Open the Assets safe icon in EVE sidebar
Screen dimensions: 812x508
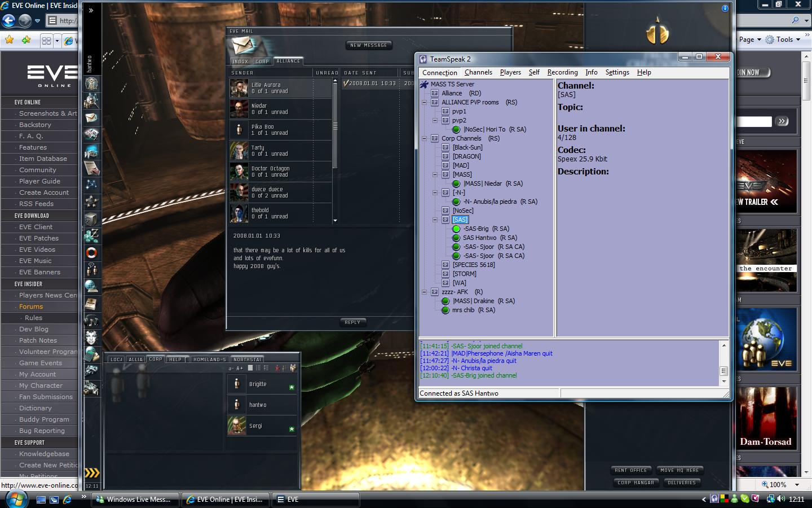[x=92, y=219]
